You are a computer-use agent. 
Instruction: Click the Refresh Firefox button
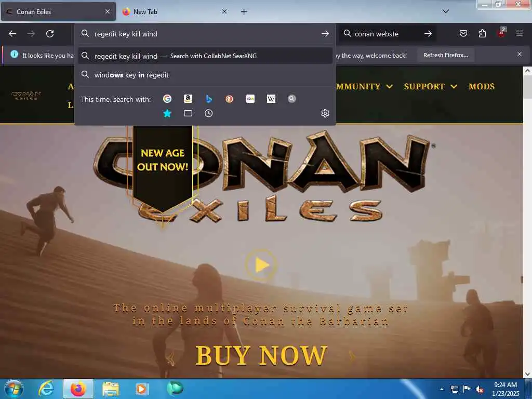[x=445, y=55]
